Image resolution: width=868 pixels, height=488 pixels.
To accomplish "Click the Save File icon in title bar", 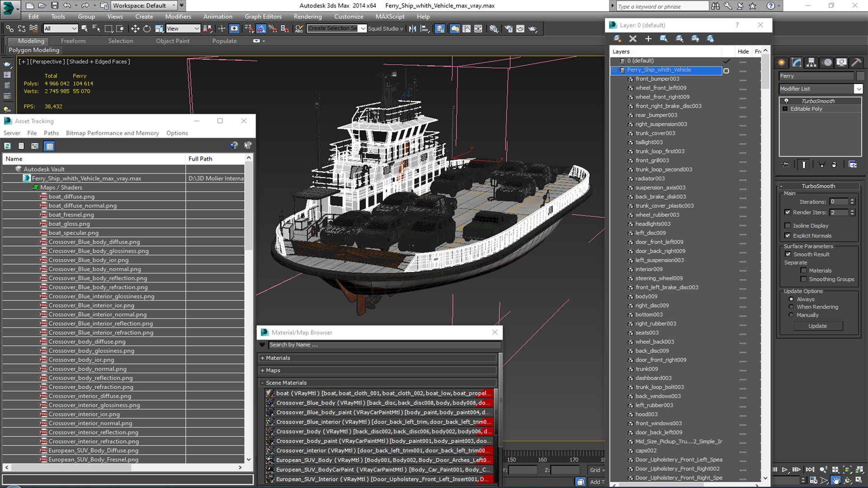I will (x=55, y=5).
